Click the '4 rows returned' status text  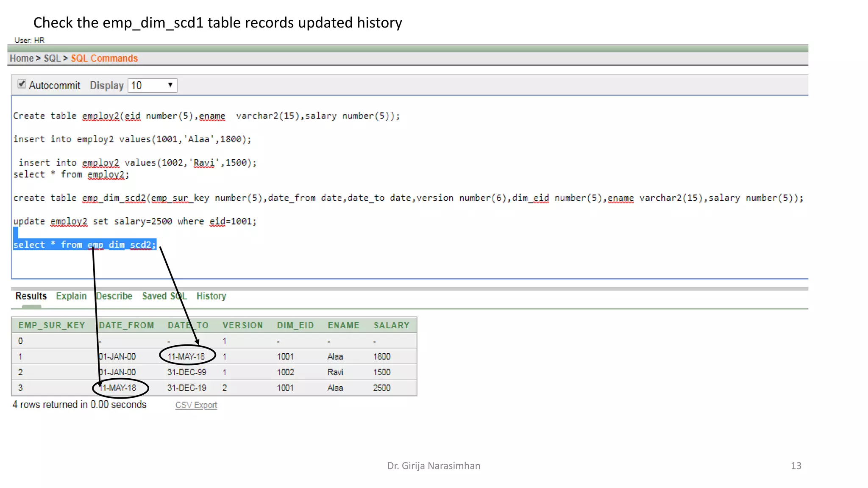79,405
